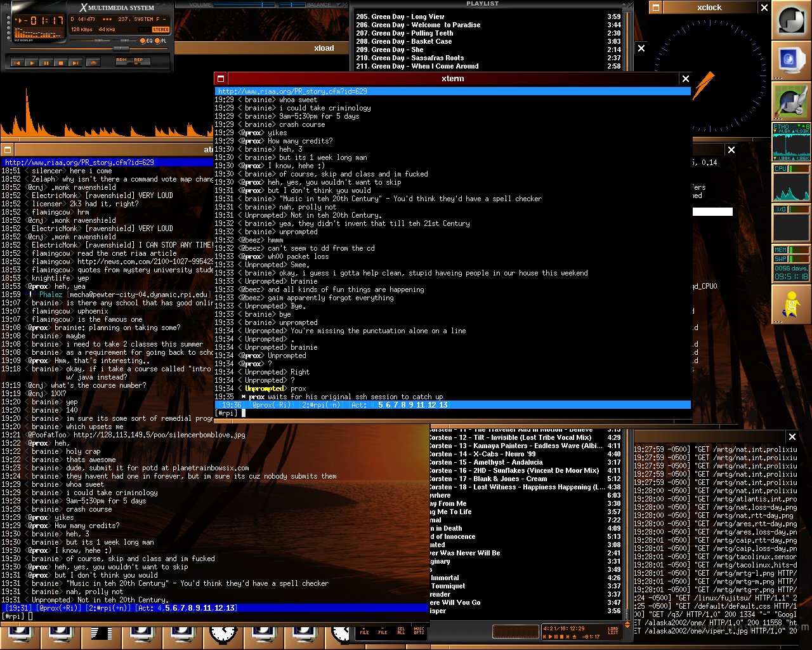812x650 pixels.
Task: Click the playlist add FILE button
Action: click(365, 630)
